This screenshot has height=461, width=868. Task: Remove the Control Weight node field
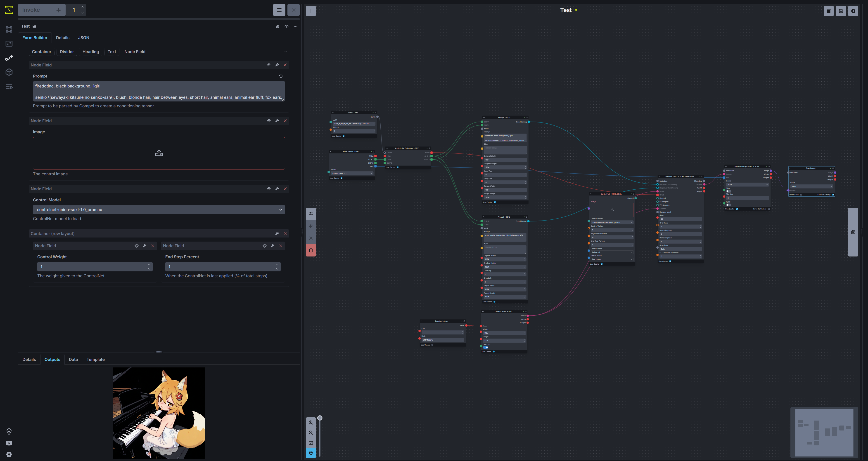[x=153, y=246]
